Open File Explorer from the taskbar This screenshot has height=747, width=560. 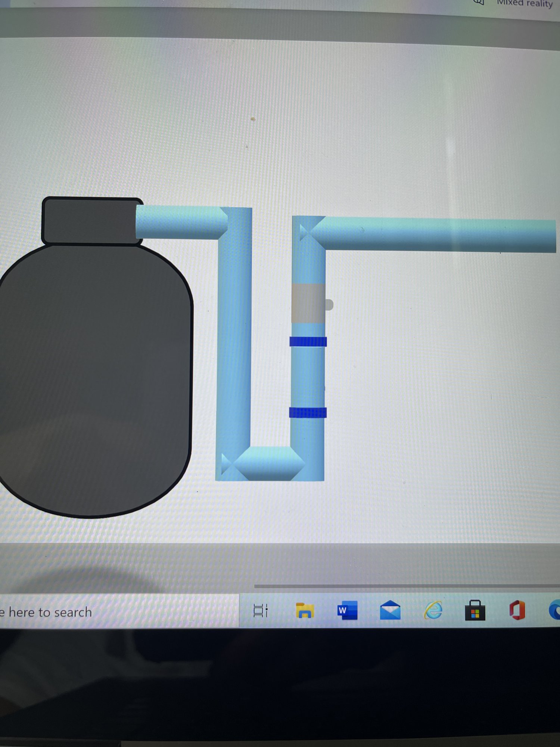305,610
